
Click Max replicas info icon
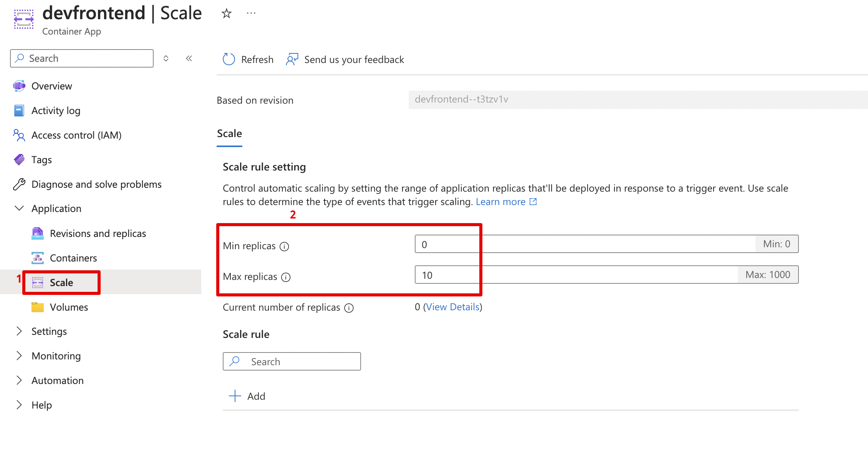[x=286, y=277]
